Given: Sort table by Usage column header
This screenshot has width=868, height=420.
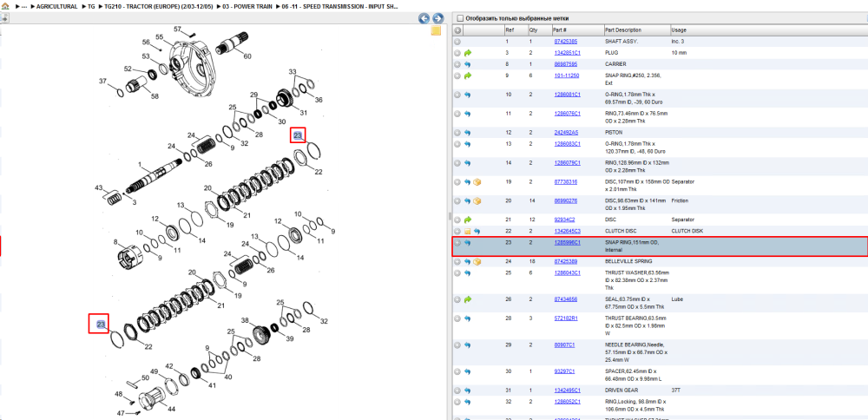Looking at the screenshot, I should [x=679, y=30].
